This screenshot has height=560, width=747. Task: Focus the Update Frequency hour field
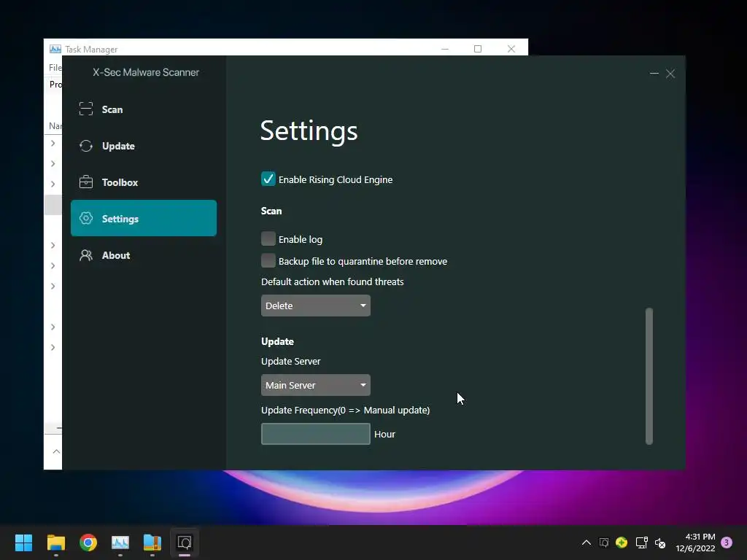(315, 434)
